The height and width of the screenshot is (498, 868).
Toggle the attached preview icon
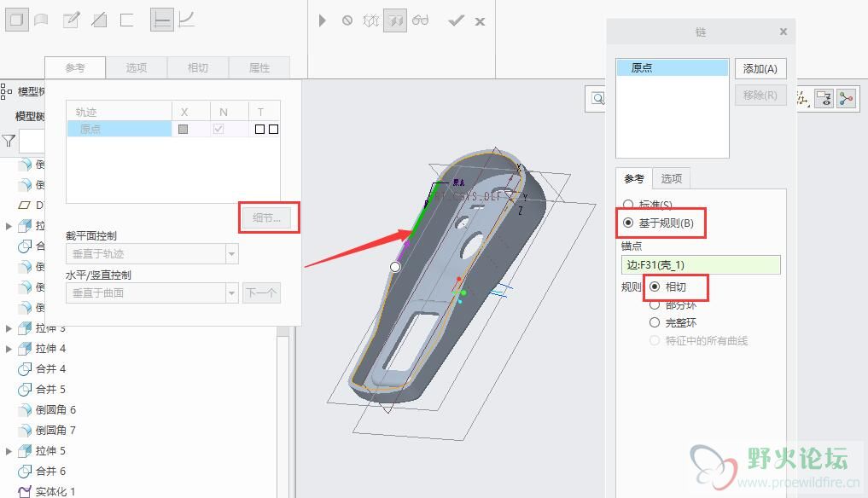395,21
